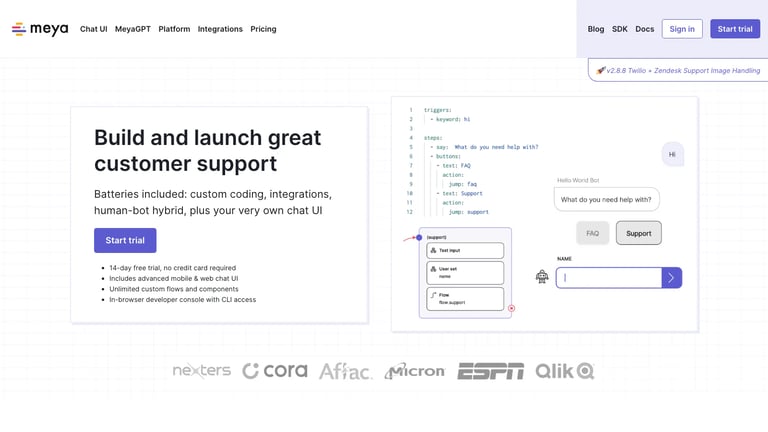The height and width of the screenshot is (432, 768).
Task: Click the rocket release announcement icon
Action: 600,71
